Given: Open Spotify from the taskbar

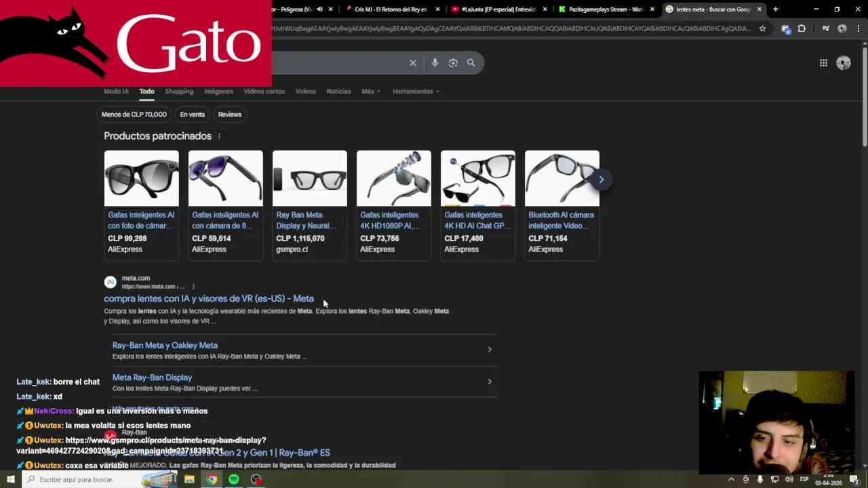Looking at the screenshot, I should click(233, 479).
